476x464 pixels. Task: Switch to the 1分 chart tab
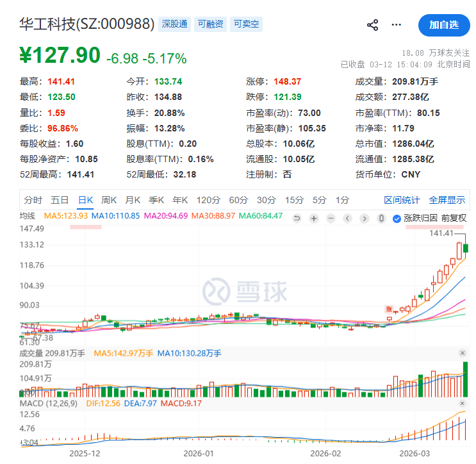click(343, 200)
